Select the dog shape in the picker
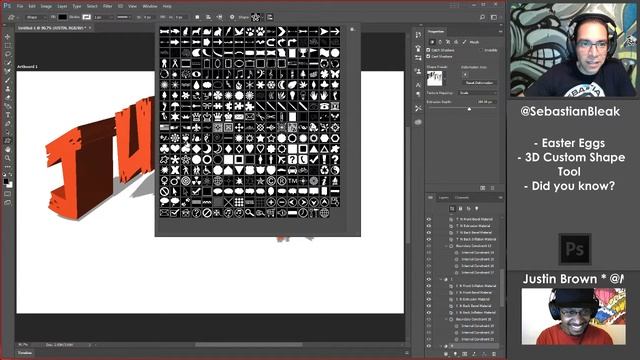The height and width of the screenshot is (360, 640). pos(196,31)
